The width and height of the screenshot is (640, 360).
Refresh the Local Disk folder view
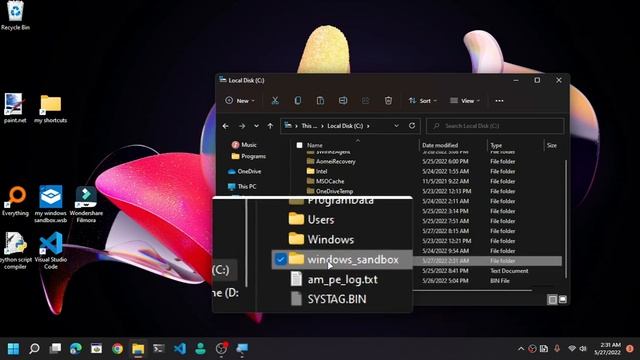pyautogui.click(x=412, y=126)
